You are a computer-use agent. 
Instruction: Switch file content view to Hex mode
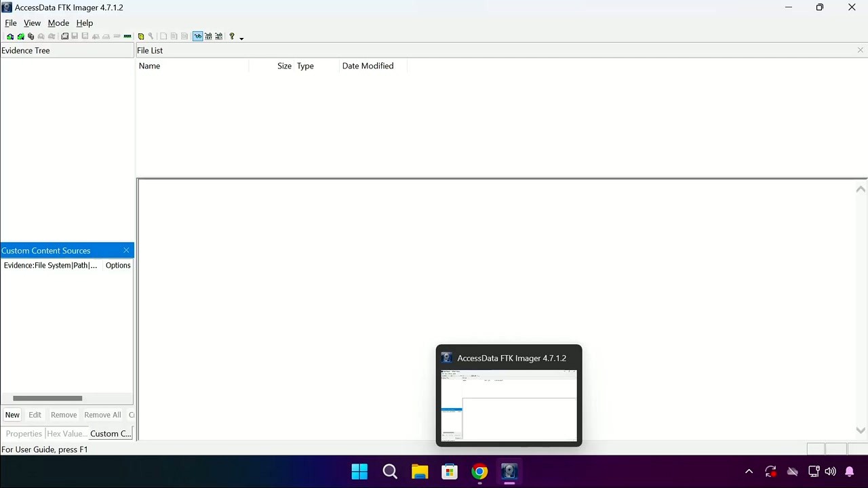[218, 36]
